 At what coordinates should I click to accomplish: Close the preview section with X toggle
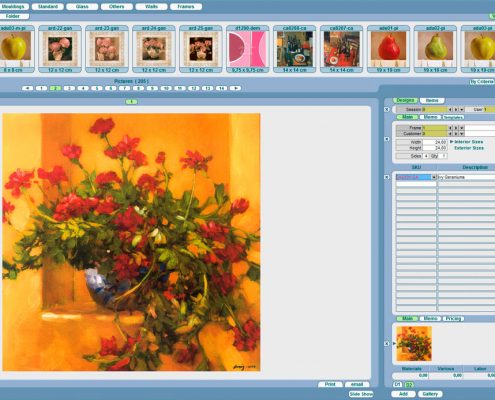[387, 343]
